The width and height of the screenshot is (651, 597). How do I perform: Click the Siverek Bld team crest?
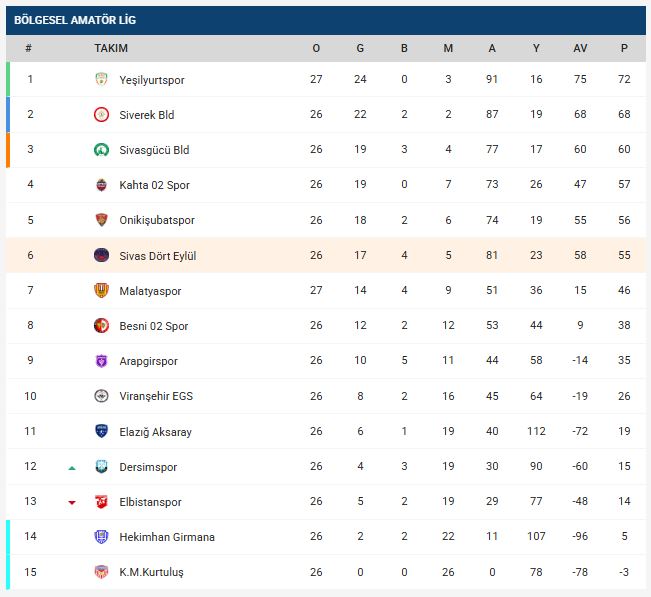click(100, 115)
